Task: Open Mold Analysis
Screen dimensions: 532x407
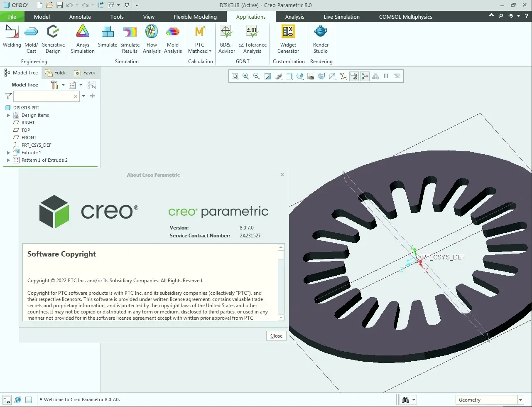Action: (173, 39)
